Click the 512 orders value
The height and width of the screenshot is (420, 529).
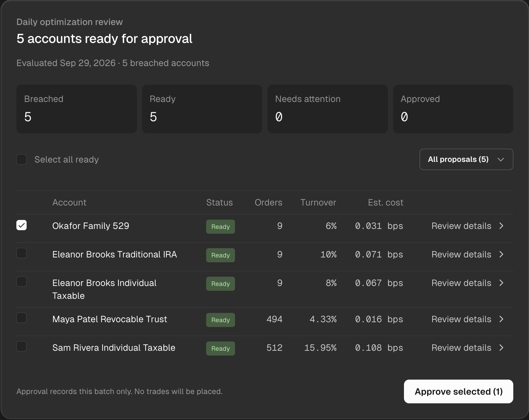pyautogui.click(x=274, y=348)
